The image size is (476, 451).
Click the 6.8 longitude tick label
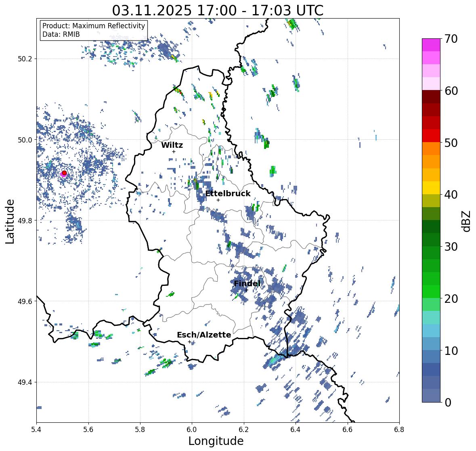click(x=399, y=430)
